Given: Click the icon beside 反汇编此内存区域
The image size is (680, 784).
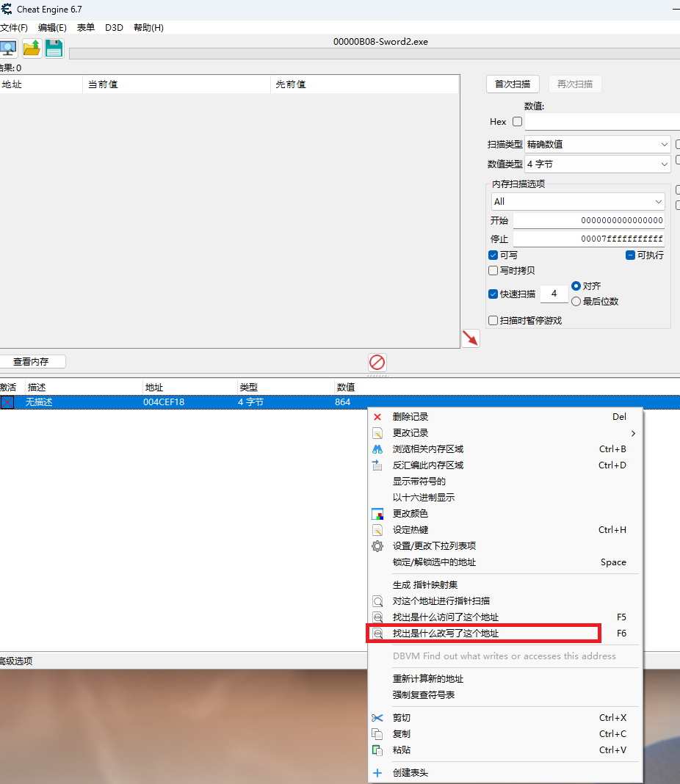Looking at the screenshot, I should (377, 465).
